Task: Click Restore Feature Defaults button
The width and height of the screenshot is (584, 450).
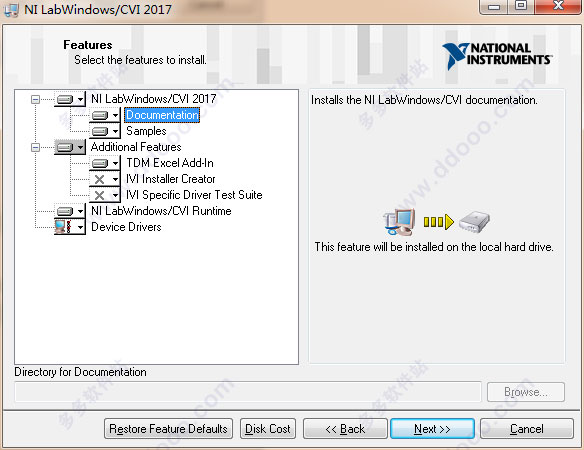Action: (168, 429)
